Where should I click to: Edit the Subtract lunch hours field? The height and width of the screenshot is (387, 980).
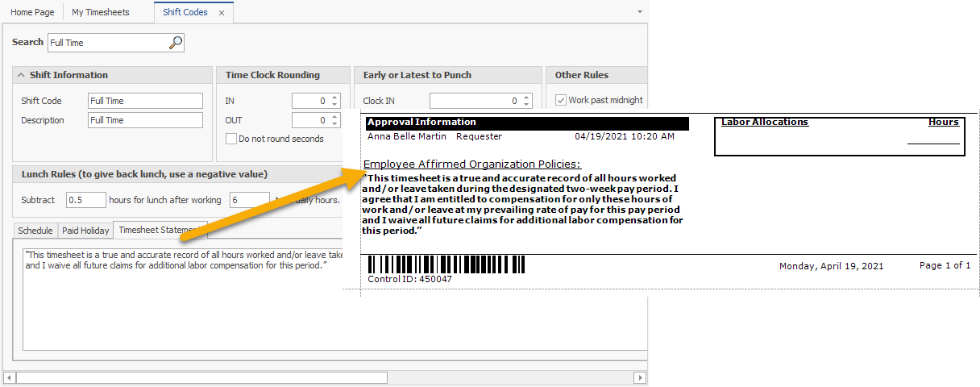click(x=85, y=200)
